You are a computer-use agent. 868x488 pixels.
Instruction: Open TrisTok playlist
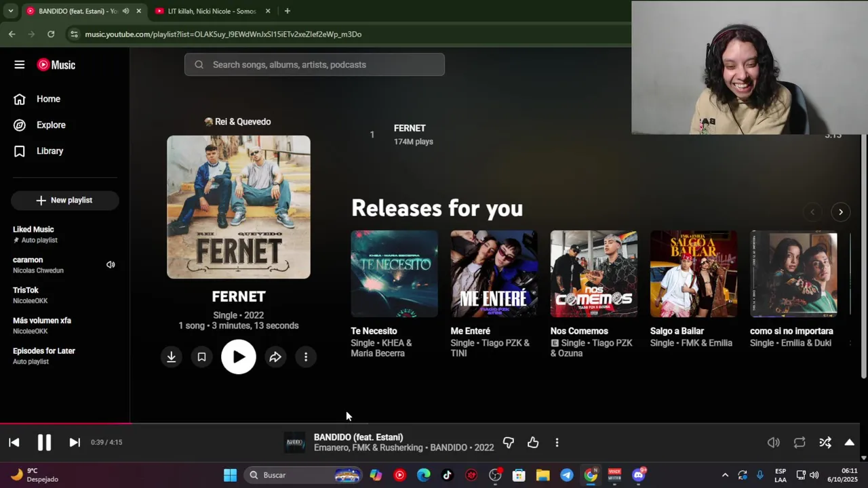tap(64, 295)
